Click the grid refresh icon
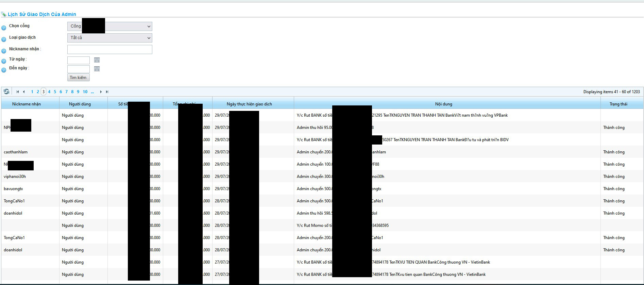The height and width of the screenshot is (285, 644). (6, 91)
